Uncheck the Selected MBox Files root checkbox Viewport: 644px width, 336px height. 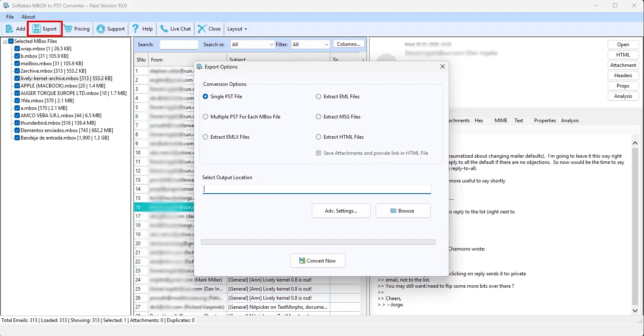pos(11,41)
